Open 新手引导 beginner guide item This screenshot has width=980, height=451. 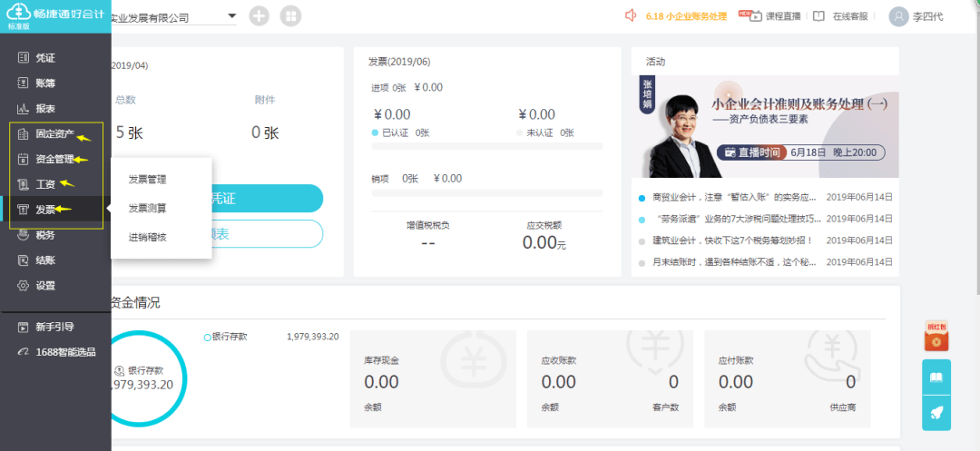click(54, 327)
